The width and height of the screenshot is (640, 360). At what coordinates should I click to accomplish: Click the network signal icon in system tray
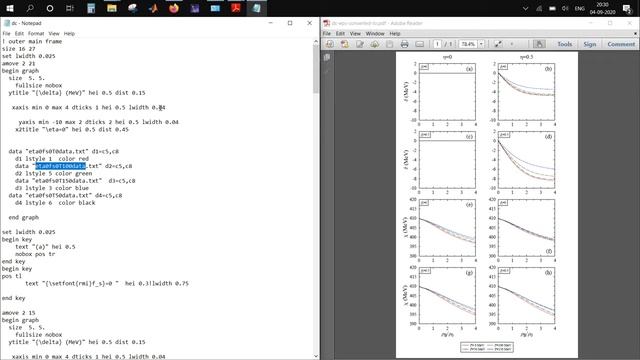point(539,9)
